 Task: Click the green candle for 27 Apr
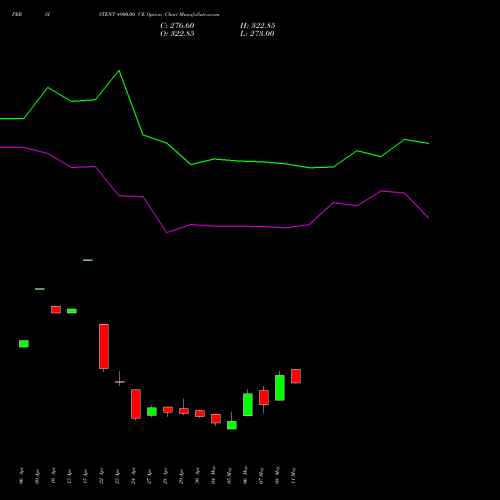[152, 411]
